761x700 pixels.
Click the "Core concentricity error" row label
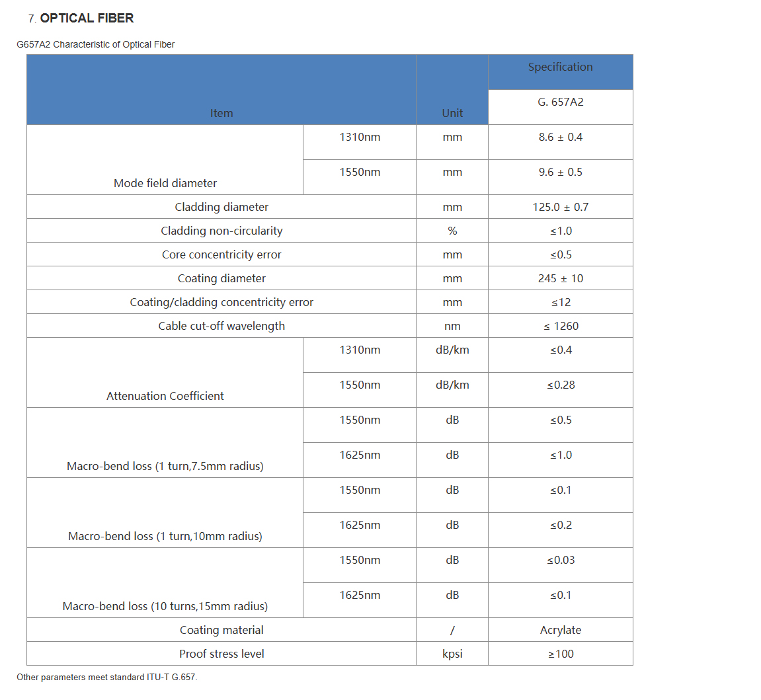pyautogui.click(x=221, y=254)
